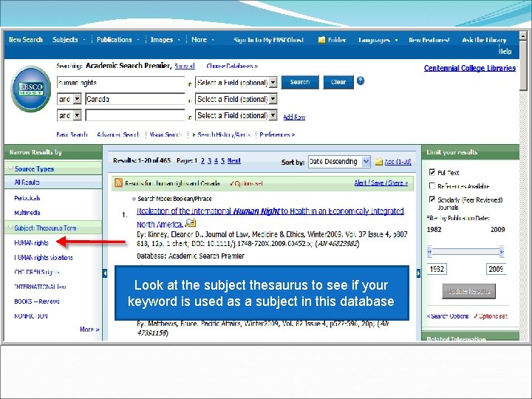Select NONFICTION thesaurus term

[x=31, y=316]
